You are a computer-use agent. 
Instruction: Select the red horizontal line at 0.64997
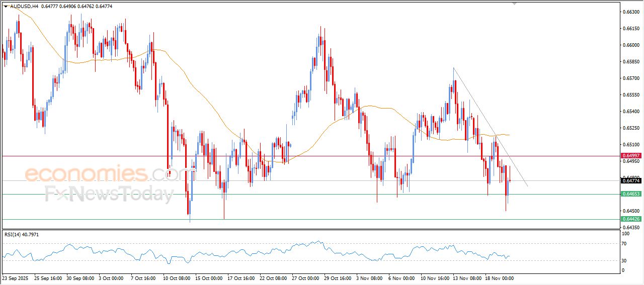302,156
